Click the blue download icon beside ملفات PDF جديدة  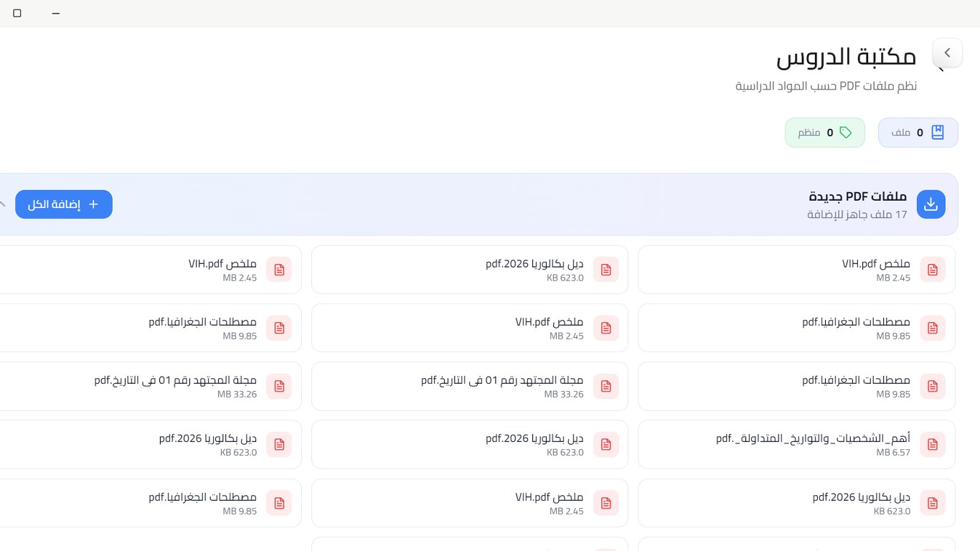[x=930, y=204]
